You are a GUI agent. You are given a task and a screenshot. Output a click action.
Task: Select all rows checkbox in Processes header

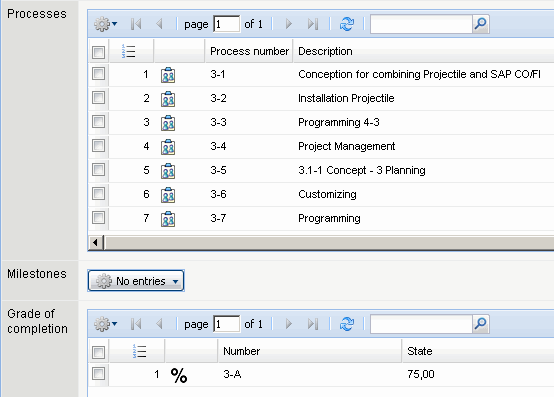coord(98,52)
